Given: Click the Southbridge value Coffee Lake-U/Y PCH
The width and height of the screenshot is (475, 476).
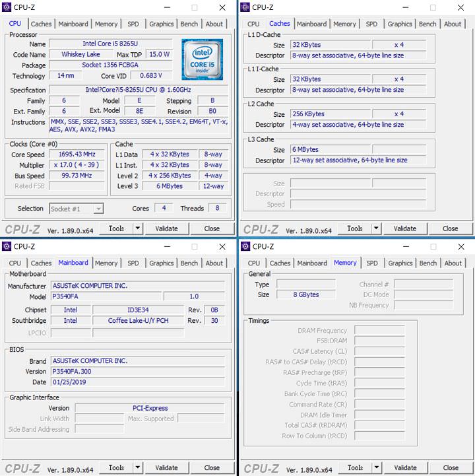Looking at the screenshot, I should point(139,321).
